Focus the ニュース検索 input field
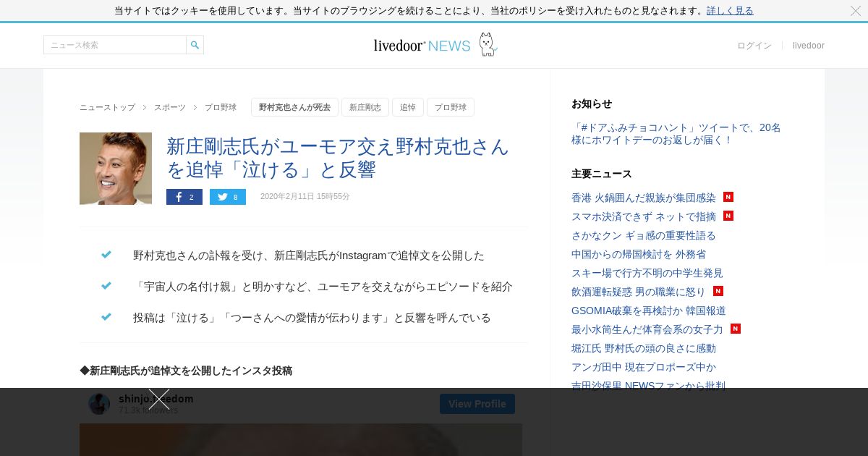This screenshot has height=456, width=868. pyautogui.click(x=115, y=45)
